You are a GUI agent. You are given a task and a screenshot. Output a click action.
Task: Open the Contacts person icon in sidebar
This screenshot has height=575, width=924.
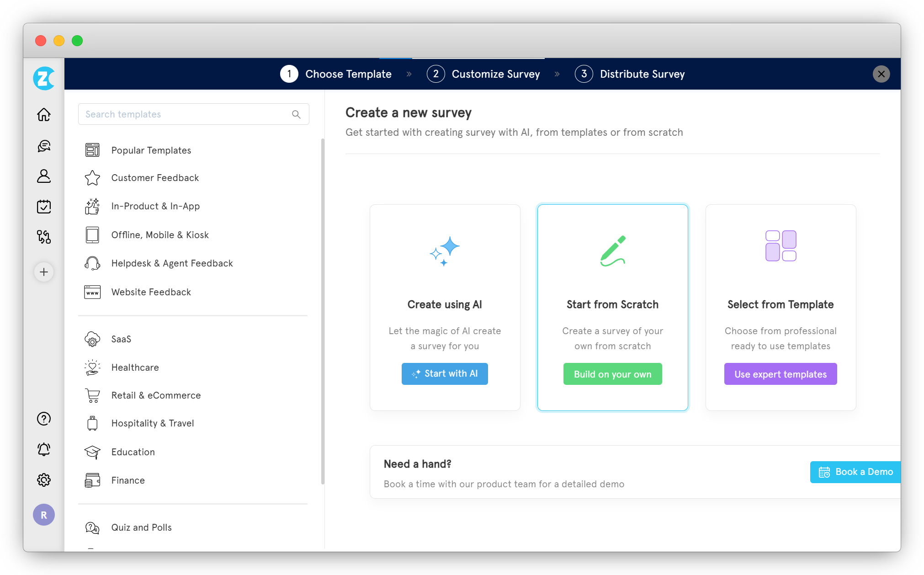point(44,176)
